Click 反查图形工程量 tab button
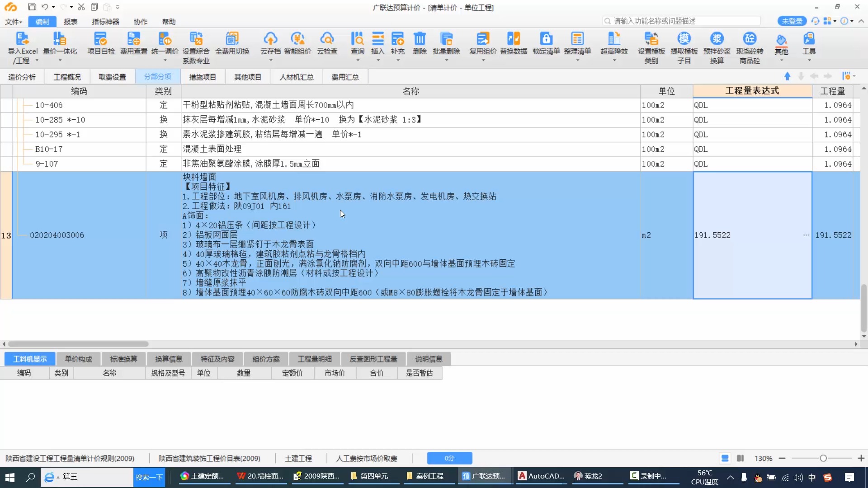The height and width of the screenshot is (488, 868). click(x=373, y=359)
